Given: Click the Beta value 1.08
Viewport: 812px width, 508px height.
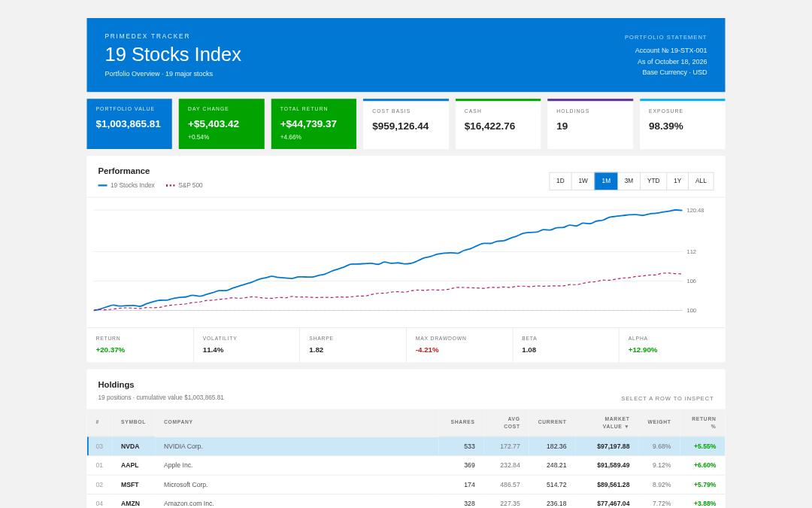Looking at the screenshot, I should point(529,350).
